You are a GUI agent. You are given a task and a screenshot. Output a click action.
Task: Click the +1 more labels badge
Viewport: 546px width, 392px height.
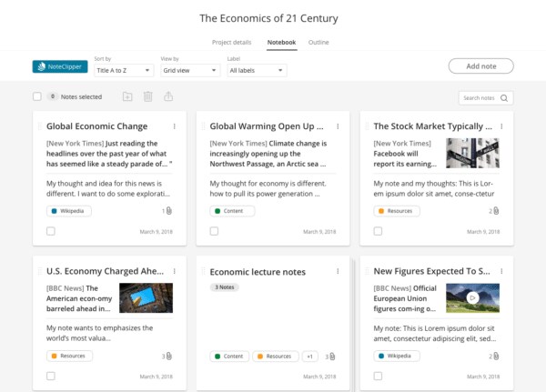coord(310,357)
